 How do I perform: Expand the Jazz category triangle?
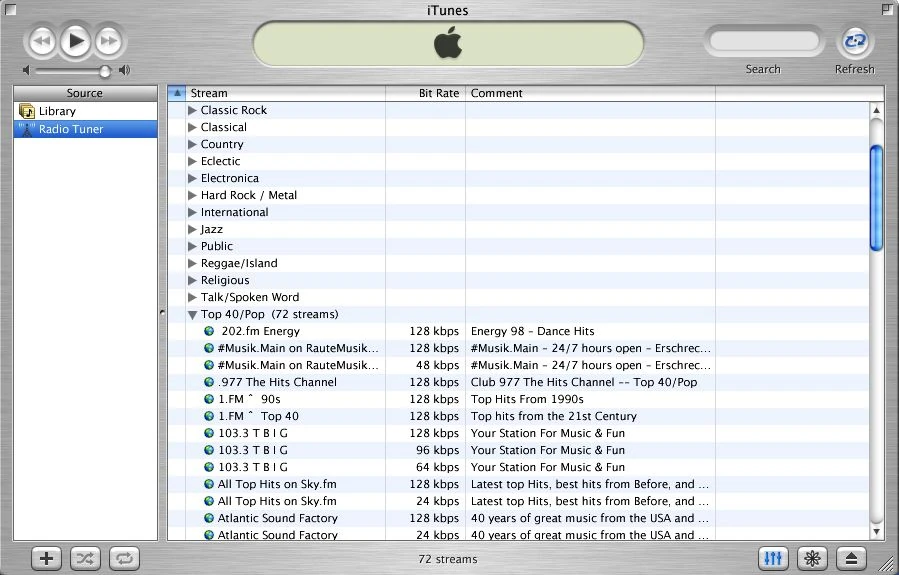193,229
